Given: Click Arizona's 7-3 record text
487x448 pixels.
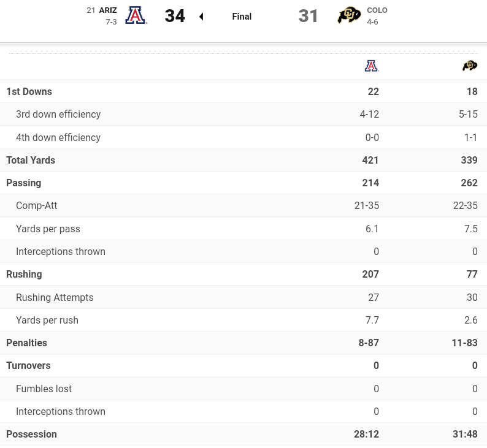Looking at the screenshot, I should coord(111,22).
